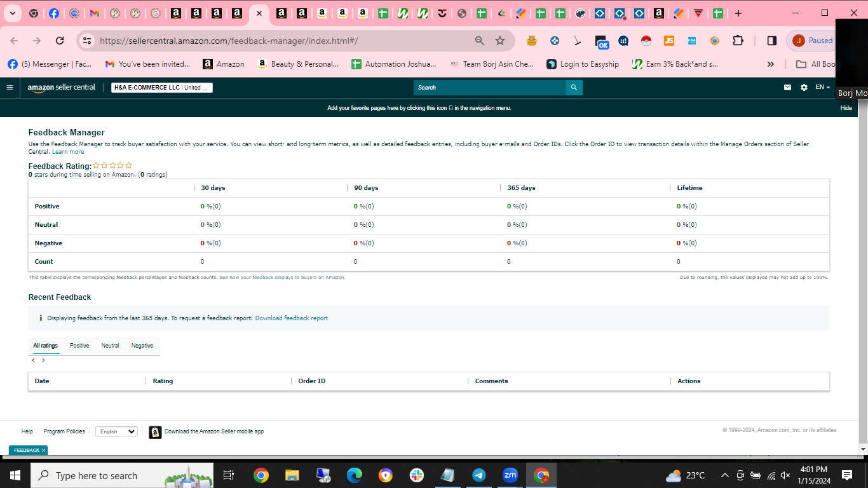The height and width of the screenshot is (488, 868).
Task: Click the Lifetime column header
Action: [689, 188]
